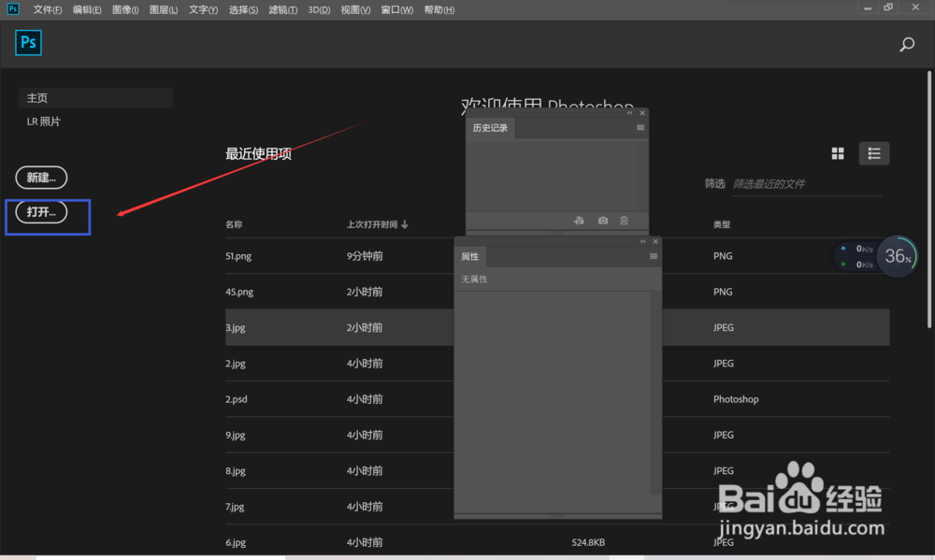This screenshot has width=935, height=560.
Task: Create new snapshot with camera icon in 历史记录 panel
Action: (603, 221)
